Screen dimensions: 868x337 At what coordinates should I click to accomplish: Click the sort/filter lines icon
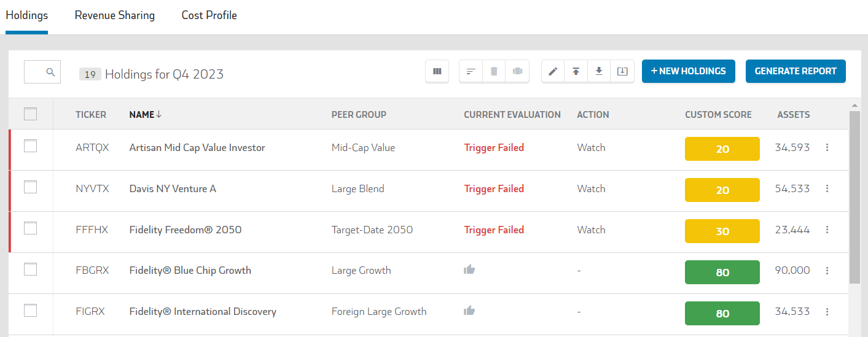tap(471, 71)
